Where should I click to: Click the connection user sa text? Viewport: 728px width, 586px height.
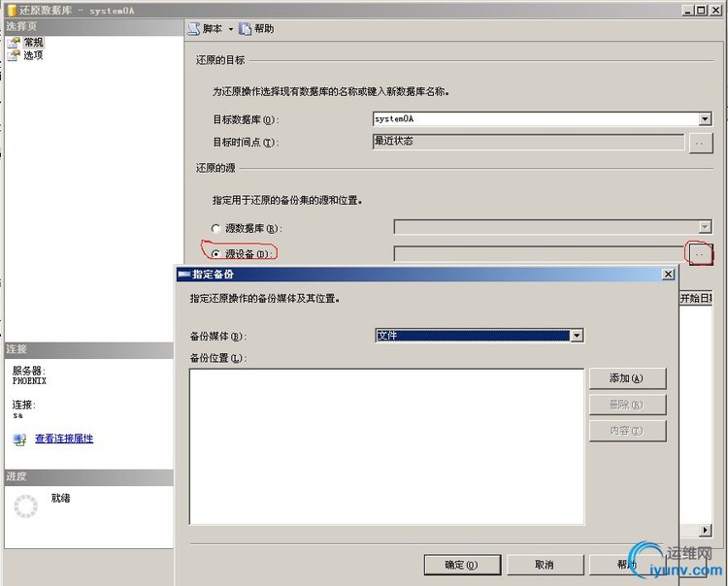click(x=17, y=415)
